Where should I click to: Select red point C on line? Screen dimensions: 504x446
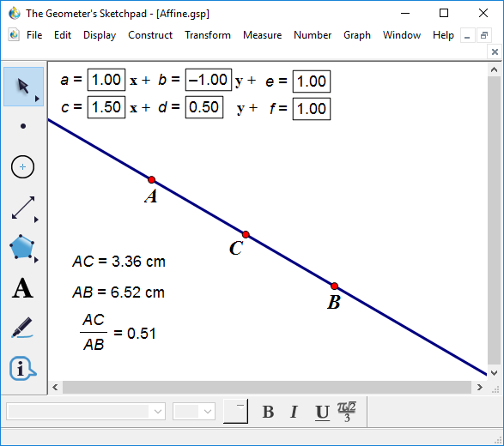(246, 234)
